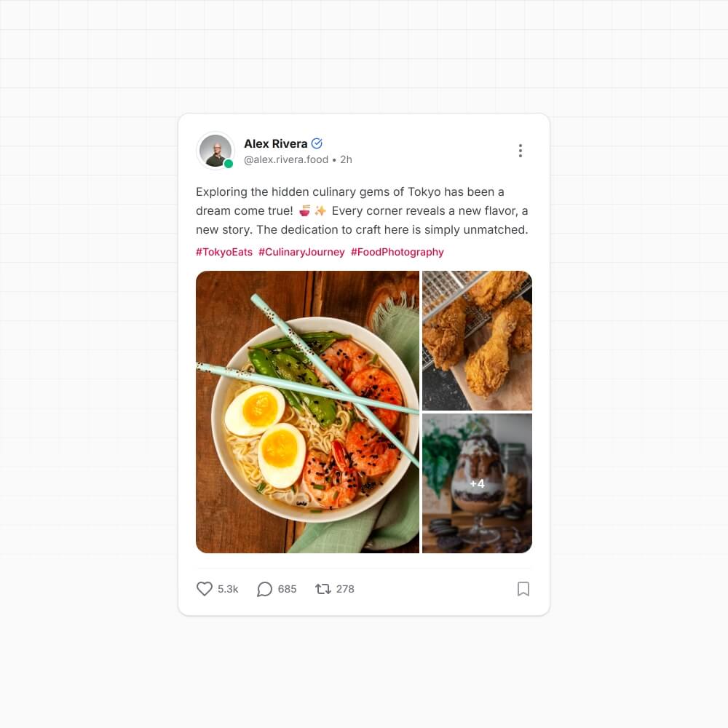The height and width of the screenshot is (728, 728).
Task: Click the 5.3k likes count
Action: click(x=228, y=589)
